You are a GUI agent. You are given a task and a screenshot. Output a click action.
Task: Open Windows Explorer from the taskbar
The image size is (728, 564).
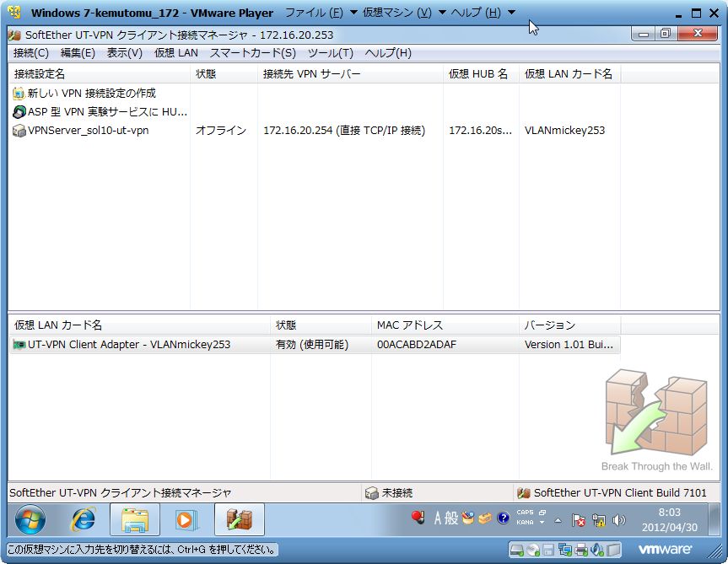pyautogui.click(x=135, y=519)
